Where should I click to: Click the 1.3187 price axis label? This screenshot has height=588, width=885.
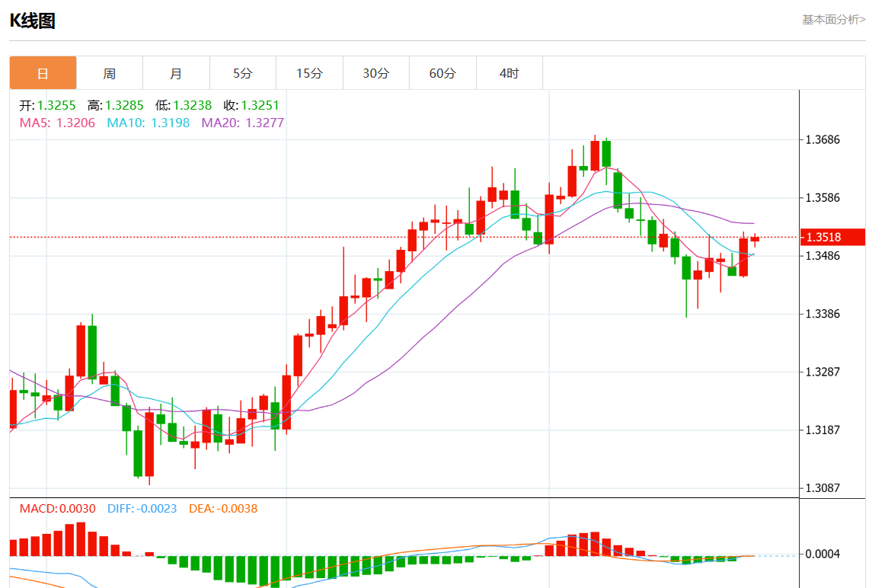pyautogui.click(x=823, y=430)
